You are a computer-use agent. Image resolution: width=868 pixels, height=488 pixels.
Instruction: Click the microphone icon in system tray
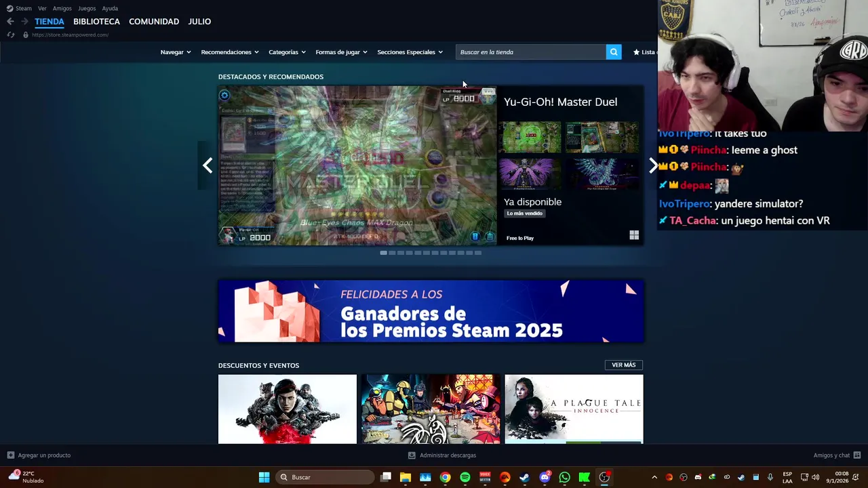click(x=770, y=477)
